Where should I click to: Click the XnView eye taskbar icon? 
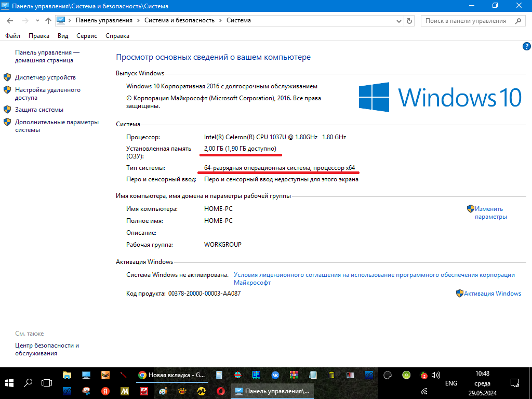point(182,391)
